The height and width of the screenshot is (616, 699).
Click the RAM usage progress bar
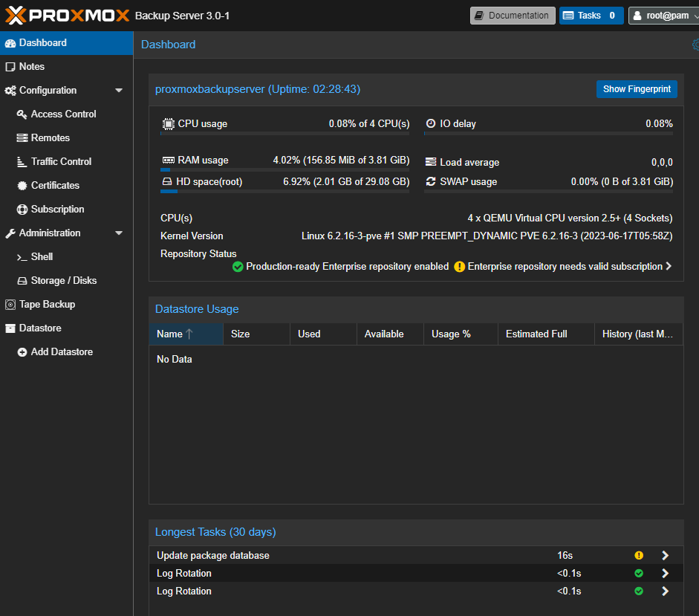coord(285,170)
